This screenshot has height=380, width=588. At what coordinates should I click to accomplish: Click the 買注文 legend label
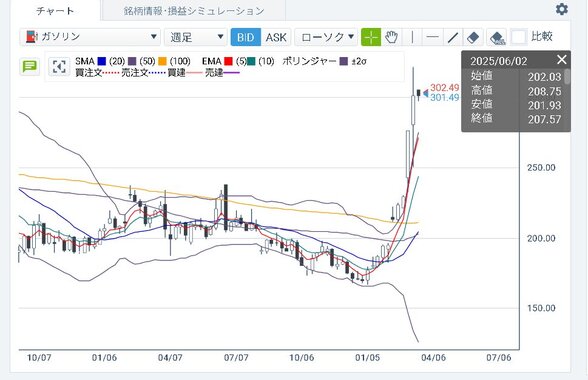(x=88, y=73)
